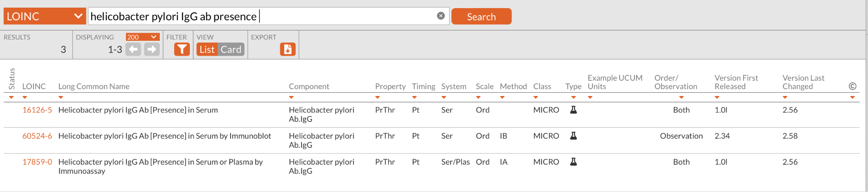The width and height of the screenshot is (868, 192).
Task: Open Version First Released filter arrow
Action: pyautogui.click(x=717, y=97)
